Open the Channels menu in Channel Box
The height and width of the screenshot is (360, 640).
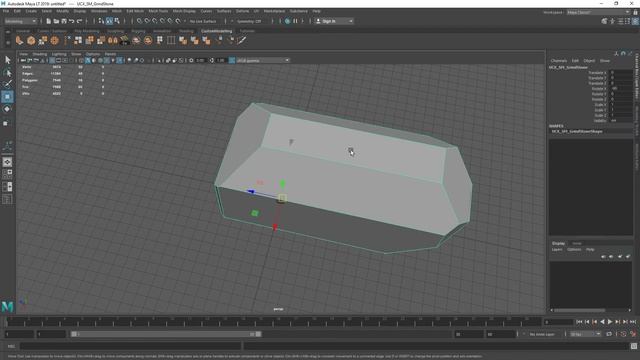coord(559,61)
